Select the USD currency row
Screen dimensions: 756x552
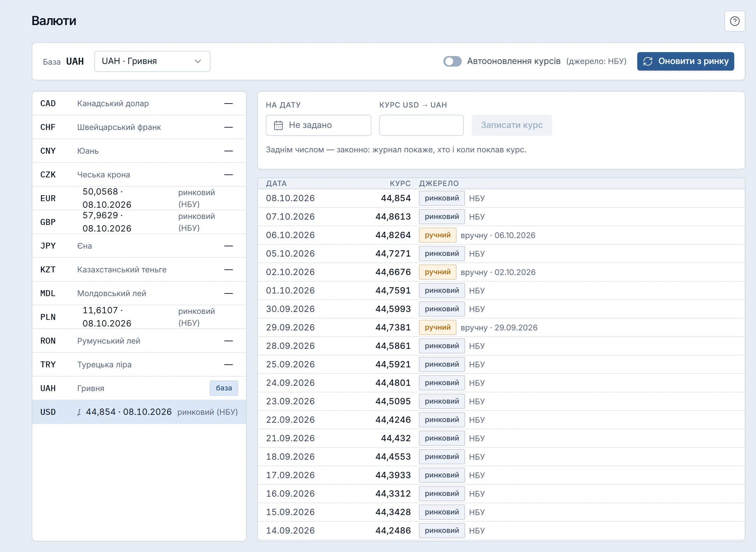139,412
